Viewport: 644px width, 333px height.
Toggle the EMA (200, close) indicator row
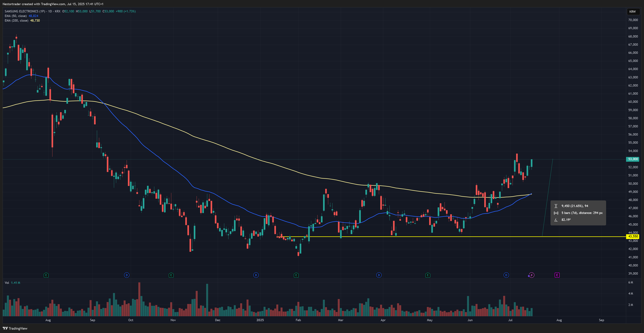coord(16,21)
